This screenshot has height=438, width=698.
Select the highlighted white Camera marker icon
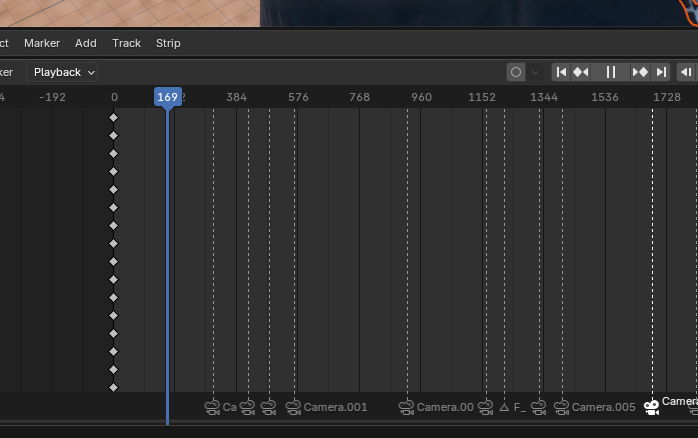[652, 407]
